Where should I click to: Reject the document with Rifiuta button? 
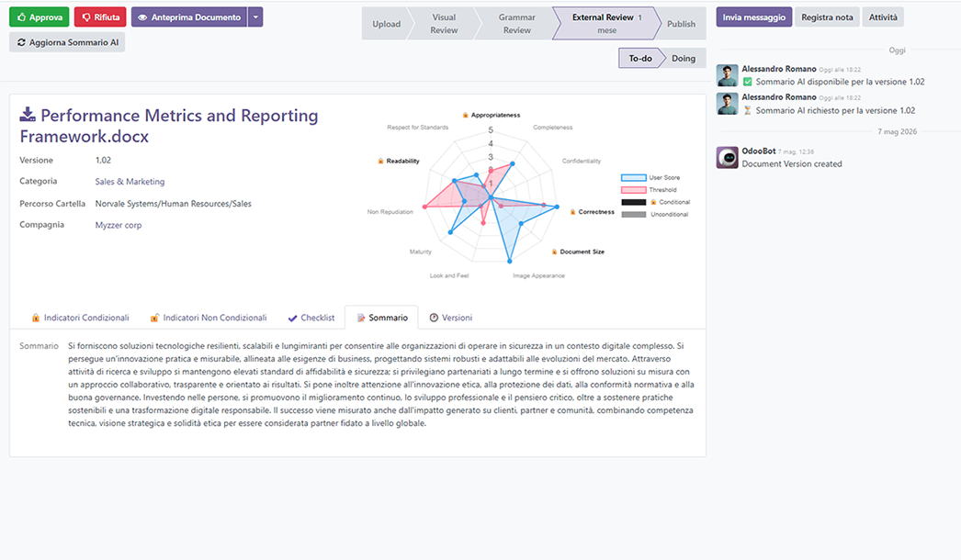tap(100, 17)
